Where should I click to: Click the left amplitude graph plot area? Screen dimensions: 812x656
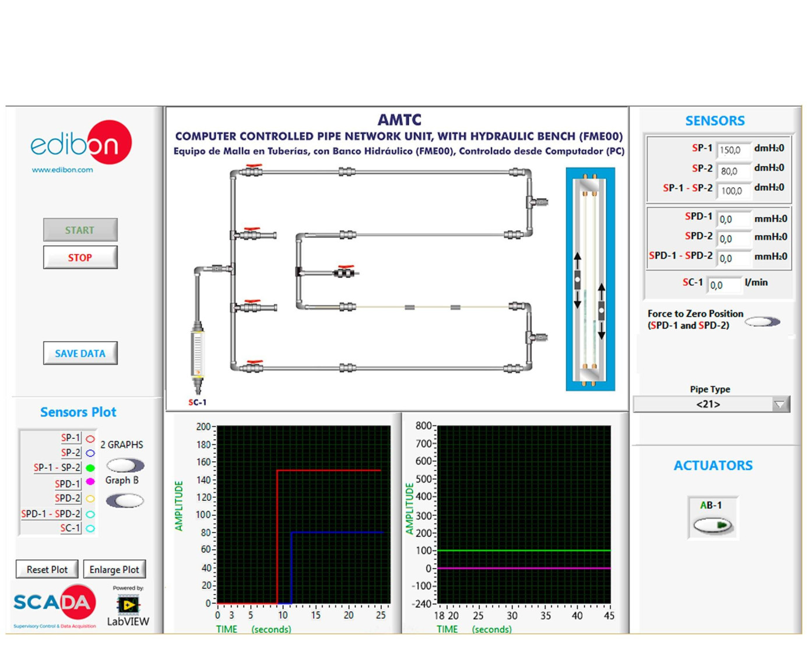click(x=303, y=514)
